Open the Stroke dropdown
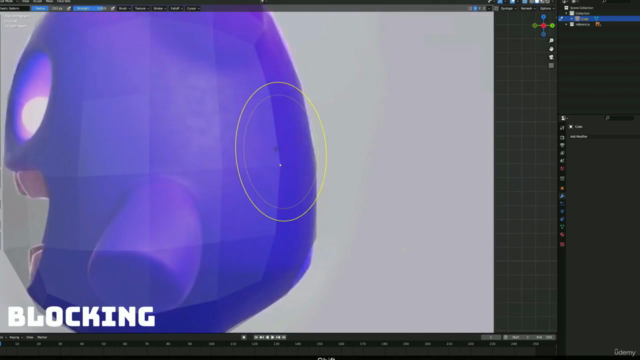 160,8
